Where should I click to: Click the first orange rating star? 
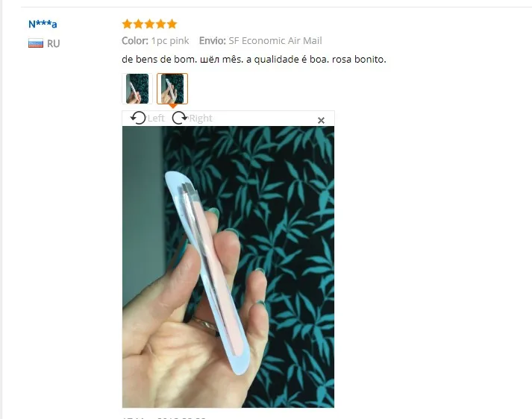[x=128, y=24]
